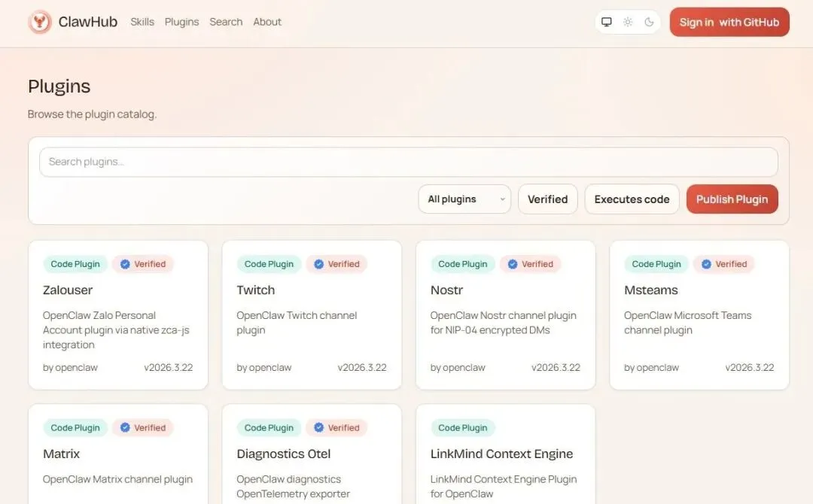
Task: Open the About nav item
Action: coord(267,22)
